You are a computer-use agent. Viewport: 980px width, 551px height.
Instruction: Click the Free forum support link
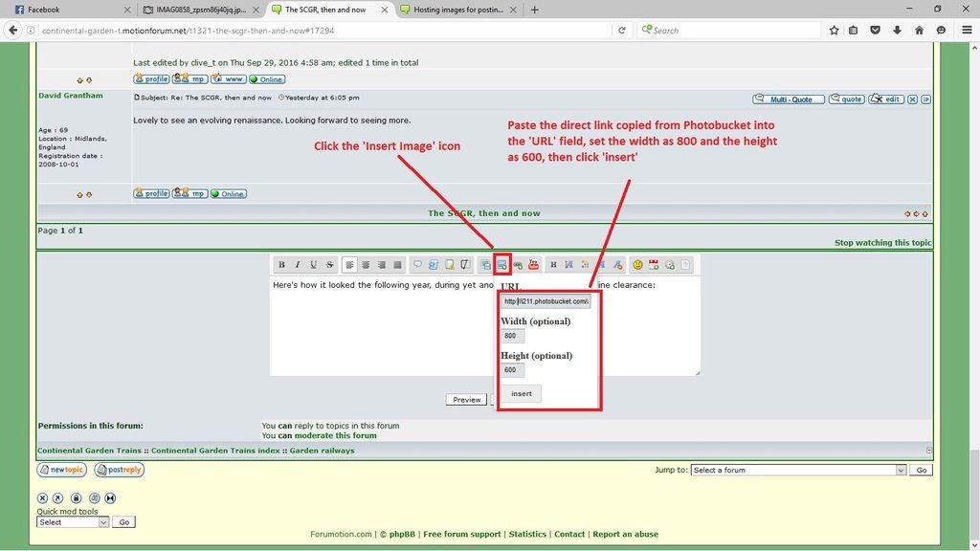[x=462, y=534]
